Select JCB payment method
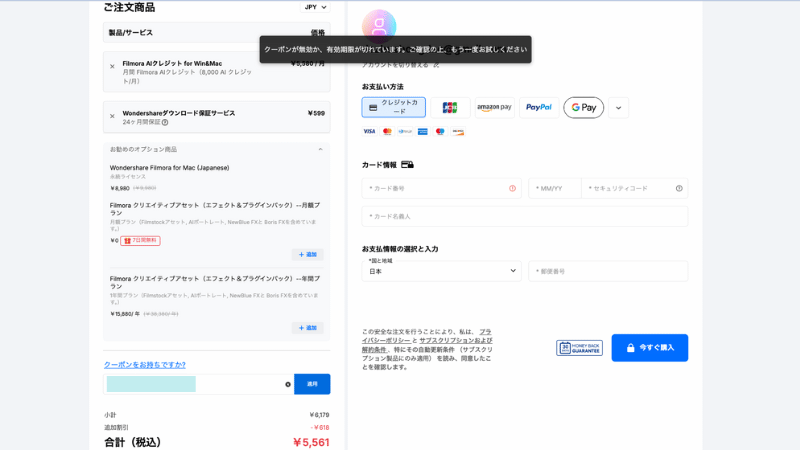This screenshot has height=450, width=800. click(450, 107)
